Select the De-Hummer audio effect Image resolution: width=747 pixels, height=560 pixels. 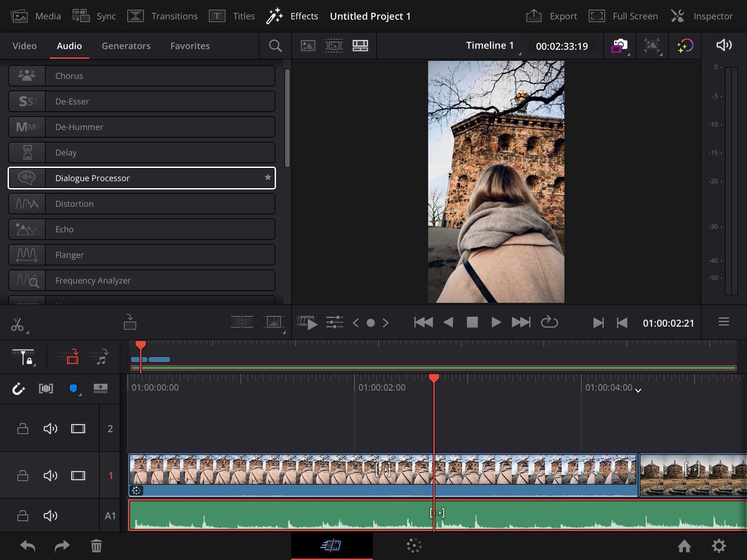(142, 127)
